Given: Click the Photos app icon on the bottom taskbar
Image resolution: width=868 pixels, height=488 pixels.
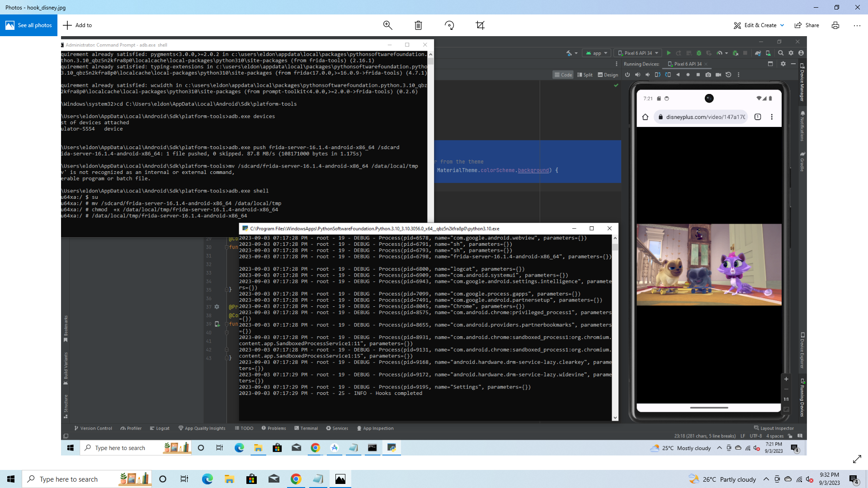Looking at the screenshot, I should (340, 479).
